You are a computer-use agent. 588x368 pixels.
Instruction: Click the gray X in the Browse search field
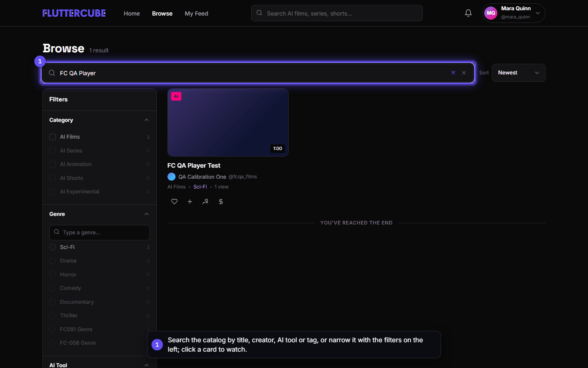point(464,73)
